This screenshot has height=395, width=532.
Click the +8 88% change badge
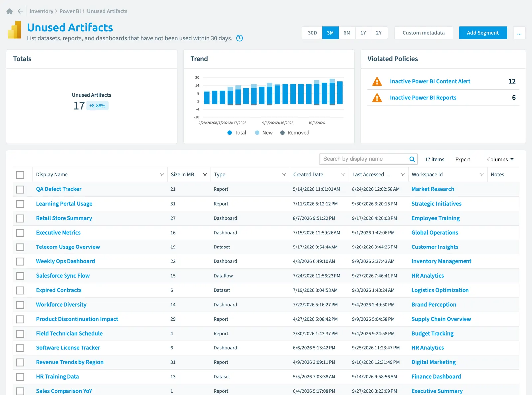[x=97, y=106]
